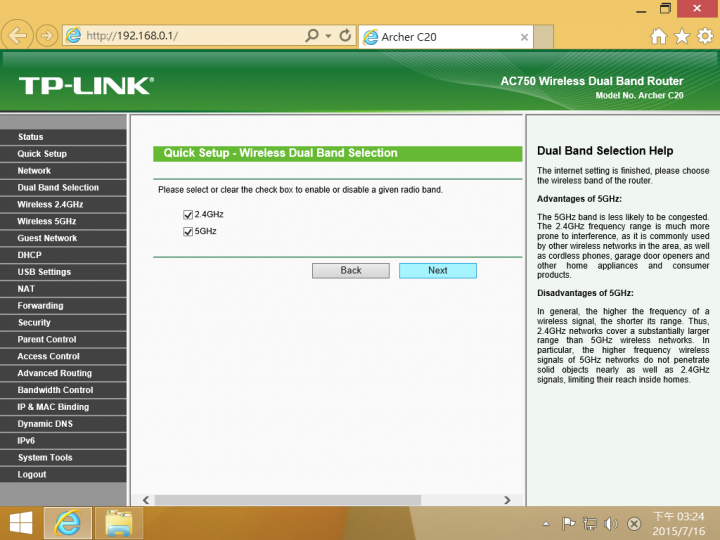
Task: Open the IPv6 menu item
Action: (x=63, y=441)
